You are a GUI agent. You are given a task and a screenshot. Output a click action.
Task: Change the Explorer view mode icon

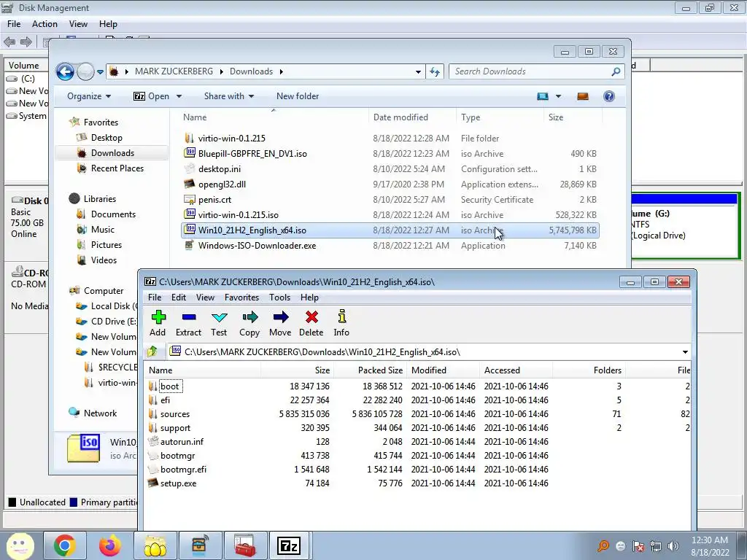click(x=543, y=96)
